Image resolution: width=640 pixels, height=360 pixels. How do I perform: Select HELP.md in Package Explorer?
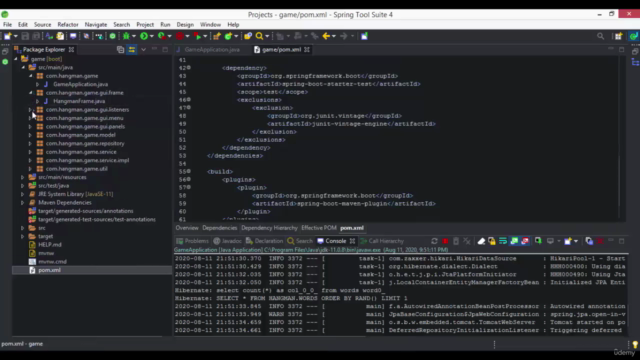(50, 245)
